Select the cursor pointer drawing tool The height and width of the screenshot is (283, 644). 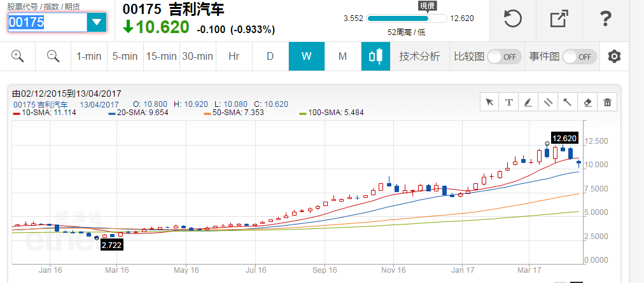(489, 102)
